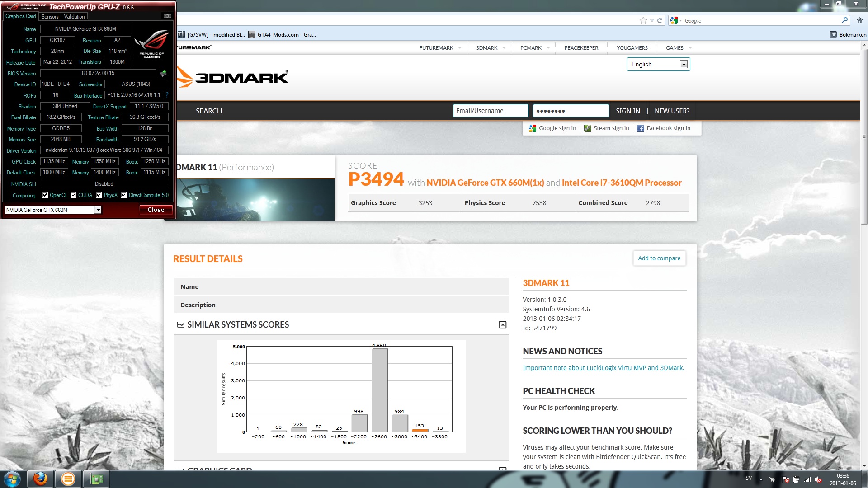The height and width of the screenshot is (488, 868).
Task: Click the airplane tray icon
Action: coord(772,479)
